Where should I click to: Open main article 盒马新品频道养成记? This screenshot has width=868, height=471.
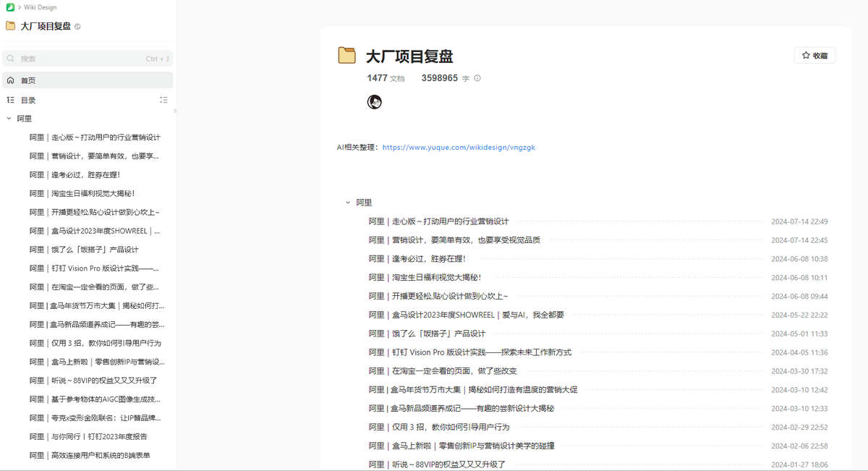click(x=461, y=409)
